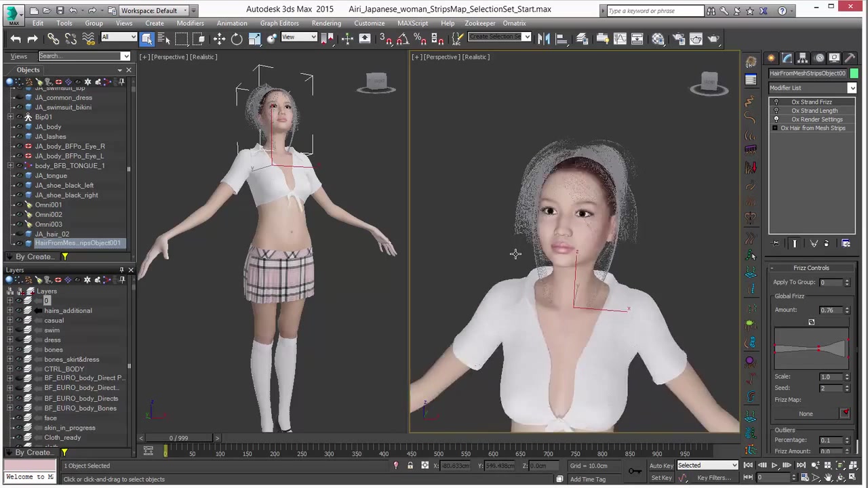This screenshot has width=868, height=488.
Task: Open the Edit menu
Action: pyautogui.click(x=38, y=23)
